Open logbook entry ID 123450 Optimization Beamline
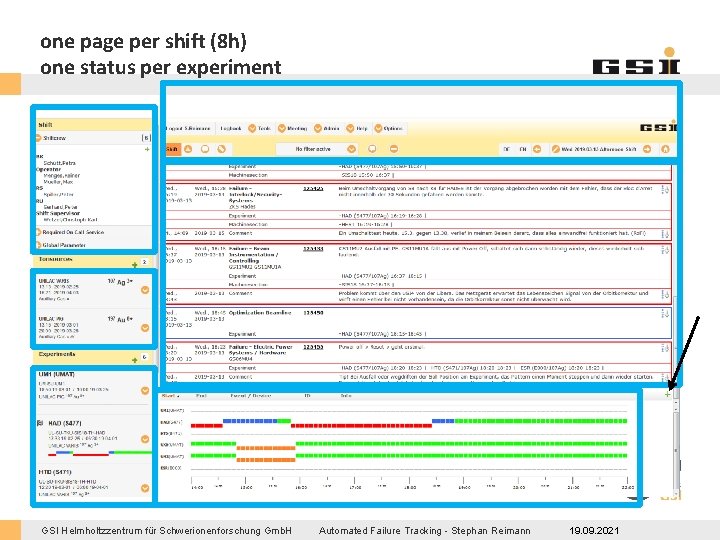The height and width of the screenshot is (540, 720). coord(313,313)
